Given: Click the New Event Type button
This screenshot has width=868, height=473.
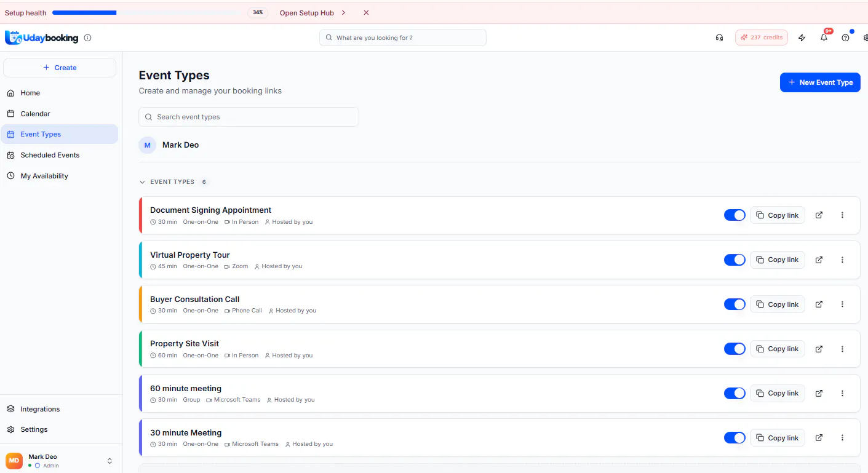Looking at the screenshot, I should tap(820, 82).
